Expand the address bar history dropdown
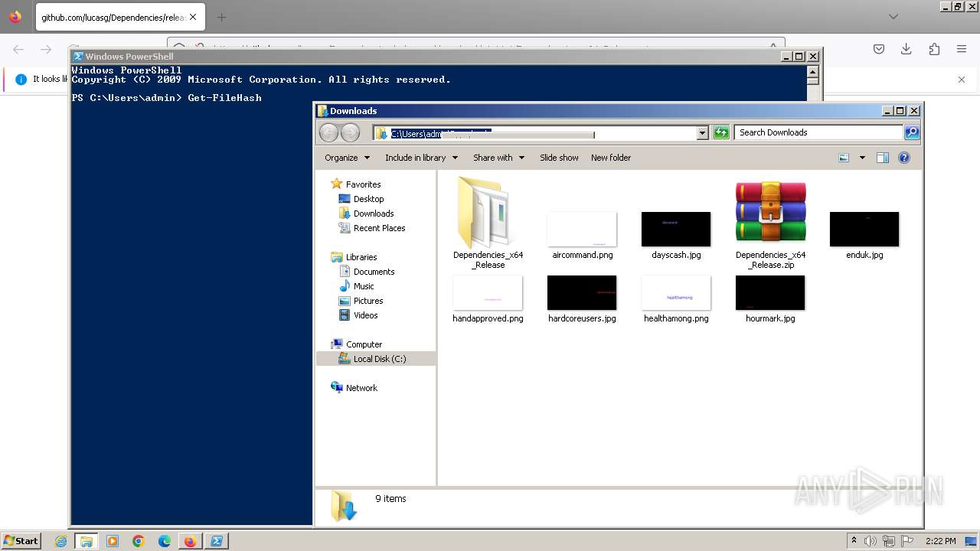The height and width of the screenshot is (551, 980). click(x=702, y=133)
